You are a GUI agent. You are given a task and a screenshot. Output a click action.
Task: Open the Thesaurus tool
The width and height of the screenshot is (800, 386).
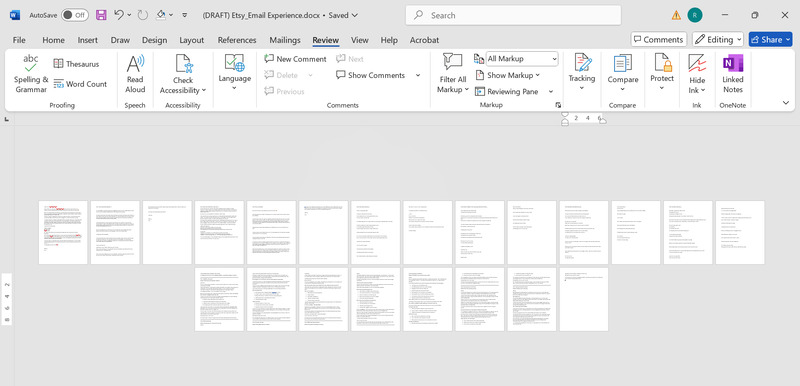pos(76,64)
